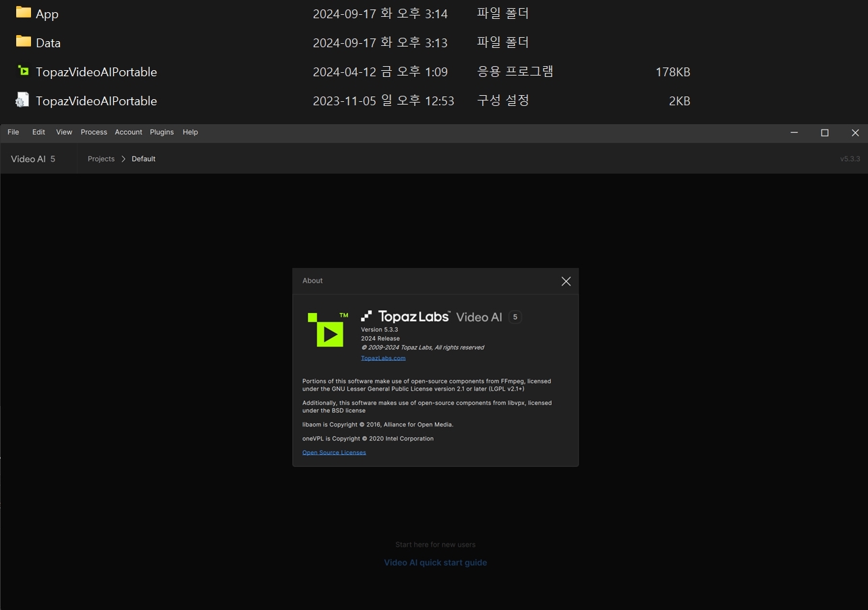868x610 pixels.
Task: Click Version 5.3.3 text in About
Action: (380, 329)
